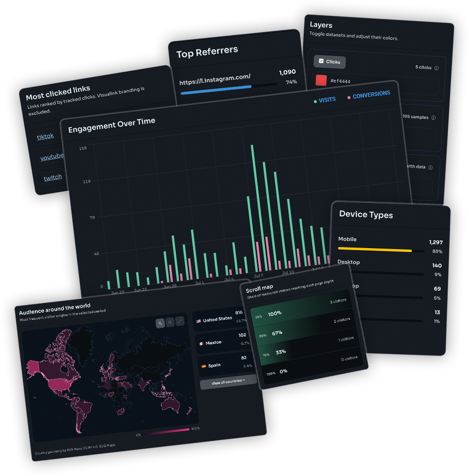Click the 33% scroll depth row
Image resolution: width=469 pixels, height=476 pixels.
[x=309, y=347]
